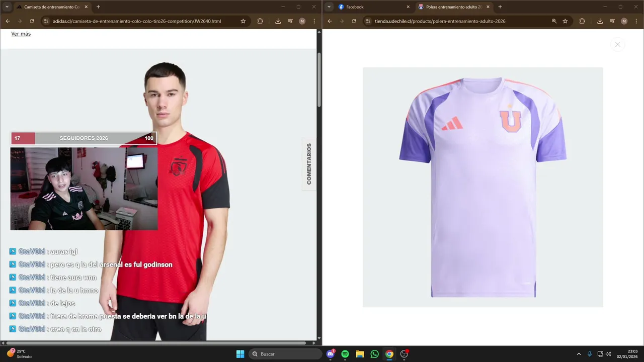644x362 pixels.
Task: Open media controls in adidas window
Action: [x=290, y=21]
